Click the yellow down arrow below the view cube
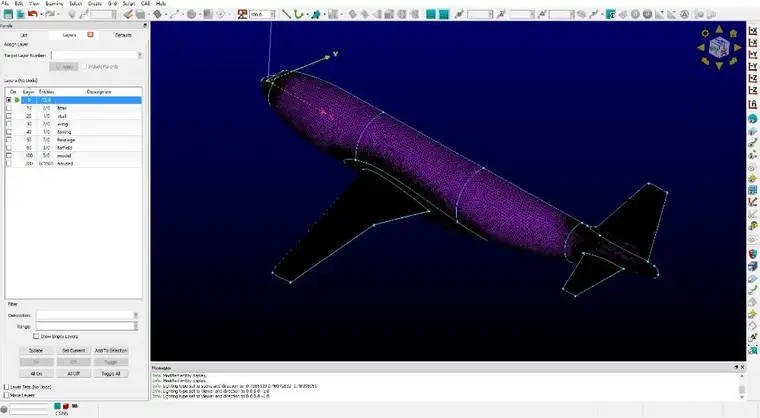The image size is (760, 418). (x=719, y=65)
